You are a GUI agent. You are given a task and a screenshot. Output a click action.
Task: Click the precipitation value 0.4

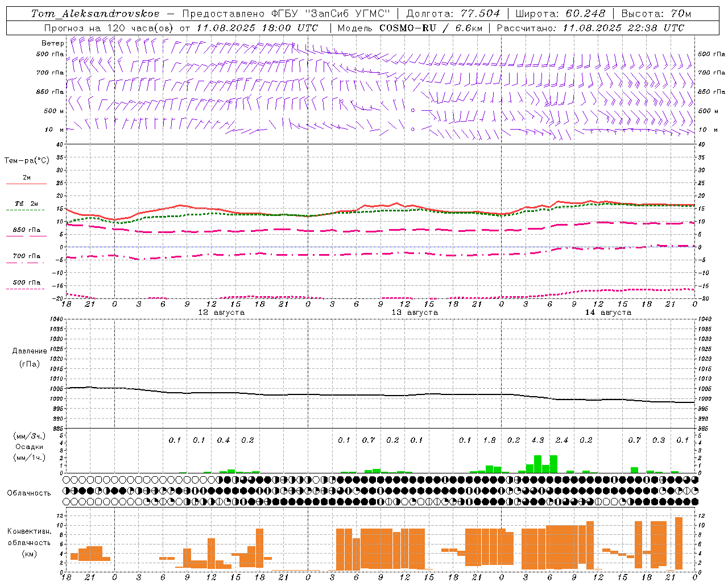click(x=224, y=440)
